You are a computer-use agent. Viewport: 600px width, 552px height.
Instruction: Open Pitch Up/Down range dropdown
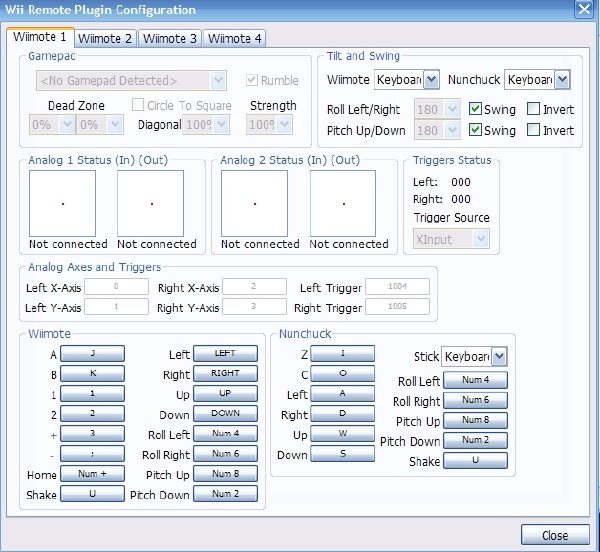(x=437, y=130)
